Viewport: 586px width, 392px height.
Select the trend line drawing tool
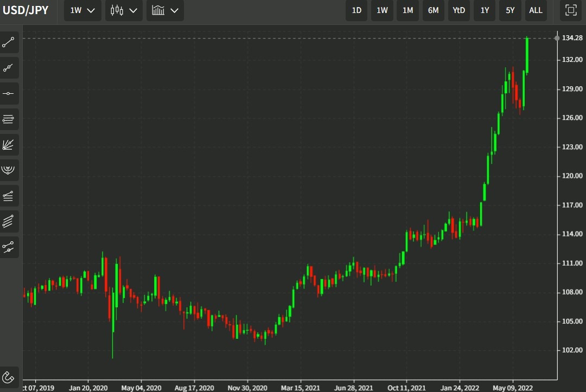[10, 42]
